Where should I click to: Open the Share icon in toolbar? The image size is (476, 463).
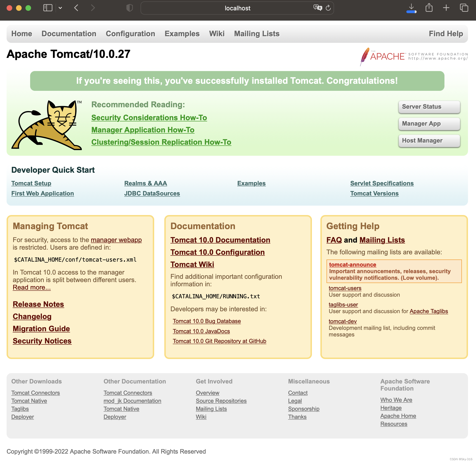[429, 8]
